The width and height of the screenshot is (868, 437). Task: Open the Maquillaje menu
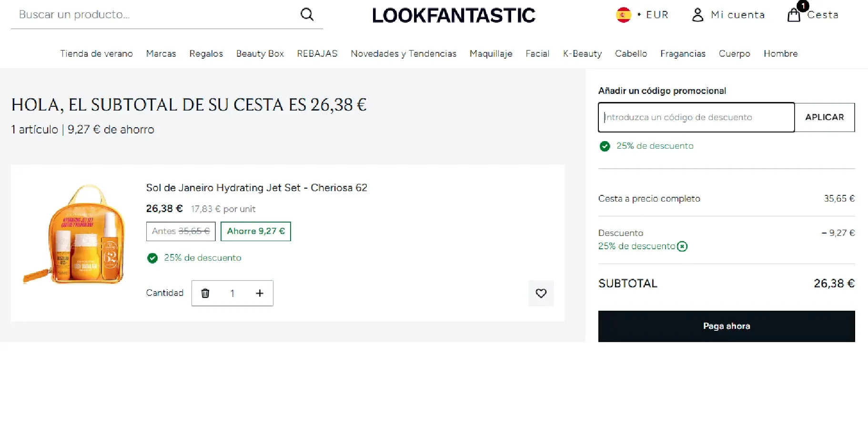[x=491, y=54]
